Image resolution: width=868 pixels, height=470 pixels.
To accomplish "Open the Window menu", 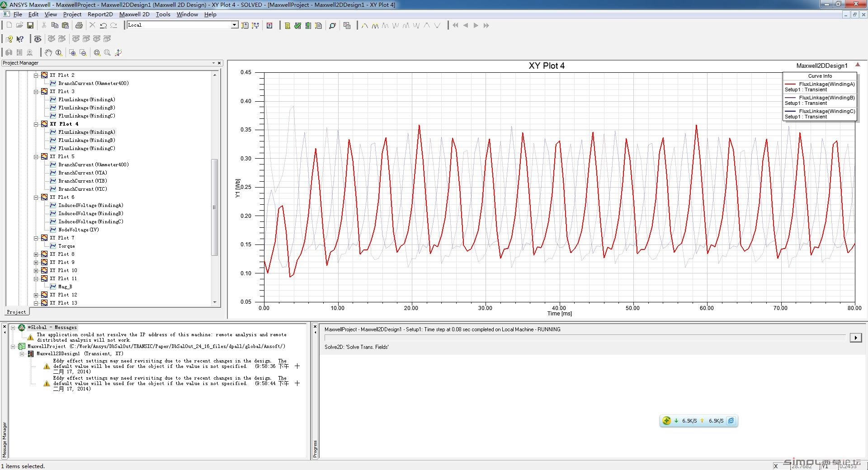I will [x=187, y=14].
